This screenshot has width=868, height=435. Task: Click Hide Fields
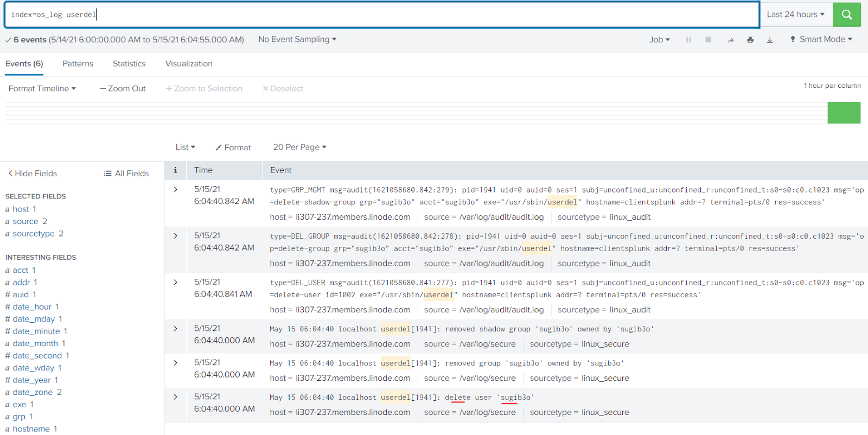point(33,174)
